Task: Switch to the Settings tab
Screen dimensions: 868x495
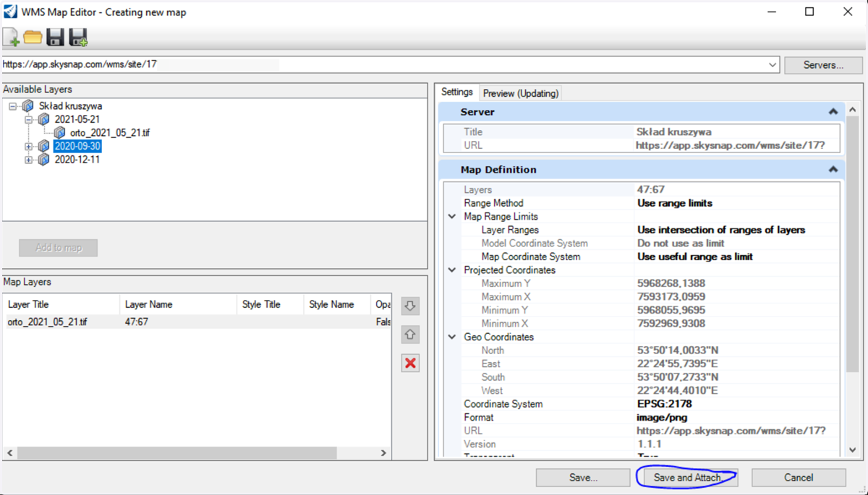Action: (x=456, y=92)
